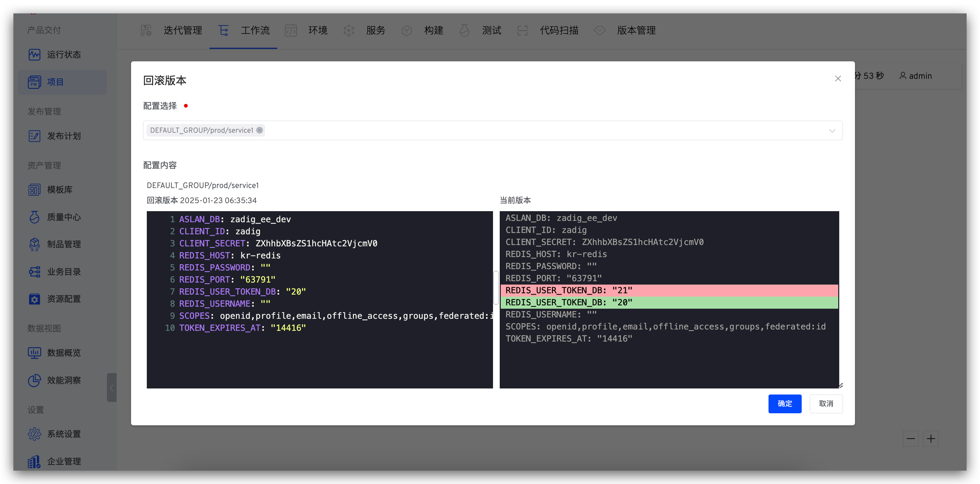Open 质量中心 flask icon
Image resolution: width=980 pixels, height=484 pixels.
pos(34,217)
